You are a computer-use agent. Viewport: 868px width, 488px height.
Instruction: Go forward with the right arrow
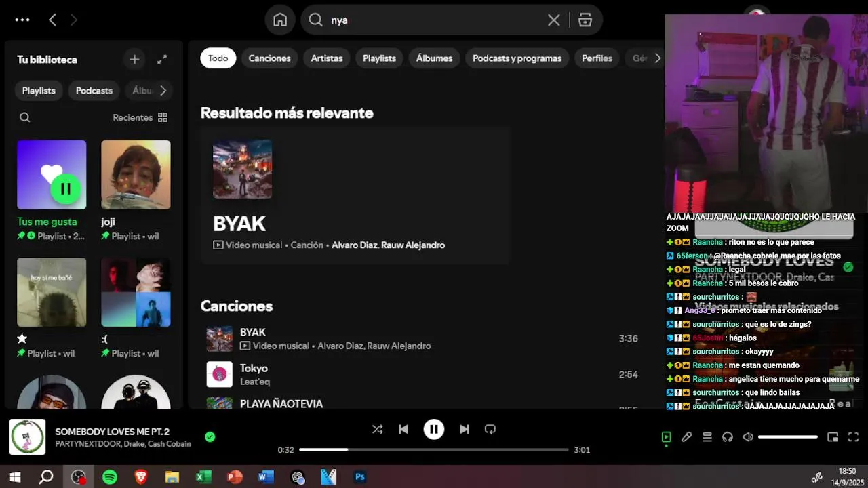coord(73,20)
